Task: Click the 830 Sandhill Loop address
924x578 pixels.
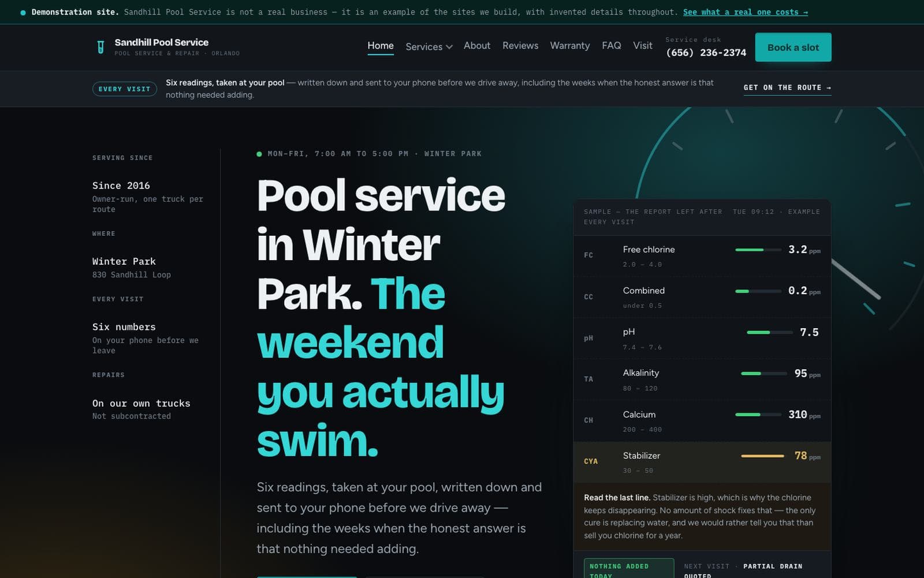Action: pos(132,275)
